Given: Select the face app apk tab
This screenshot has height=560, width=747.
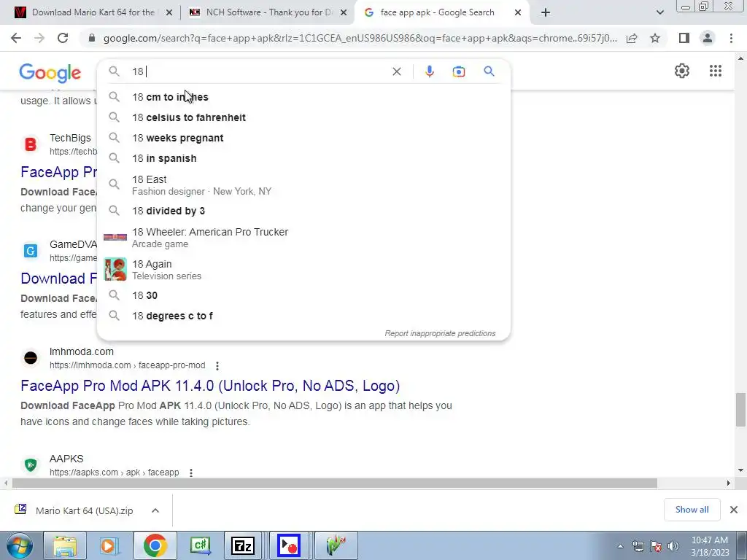Looking at the screenshot, I should click(x=437, y=12).
